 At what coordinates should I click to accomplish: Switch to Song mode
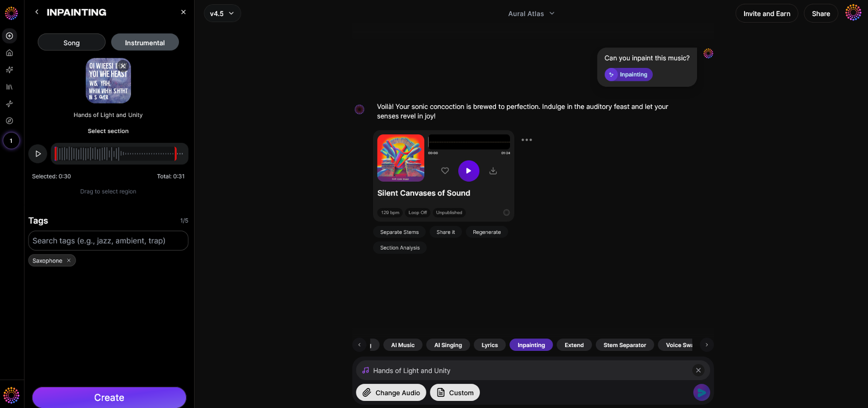pos(72,43)
